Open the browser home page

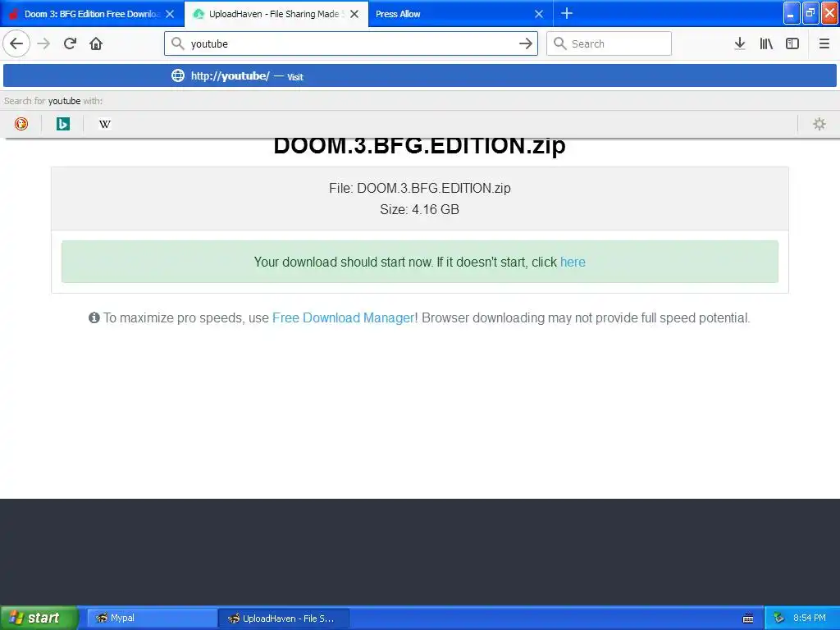click(96, 43)
